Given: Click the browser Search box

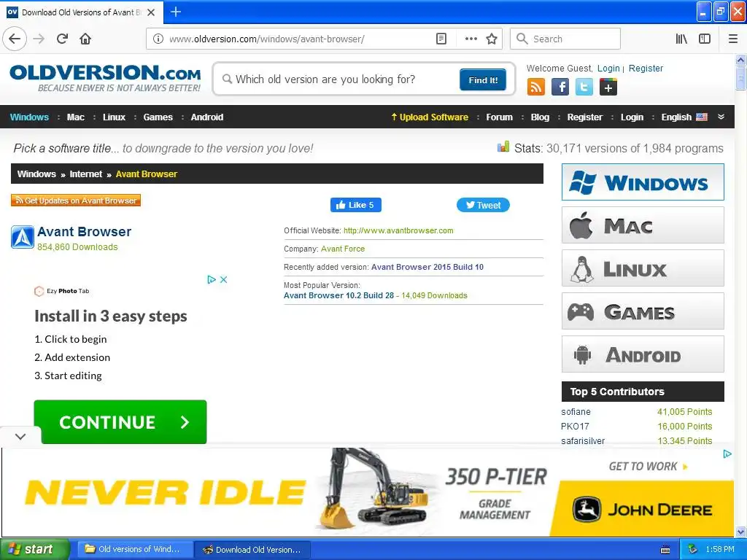Looking at the screenshot, I should [x=565, y=39].
